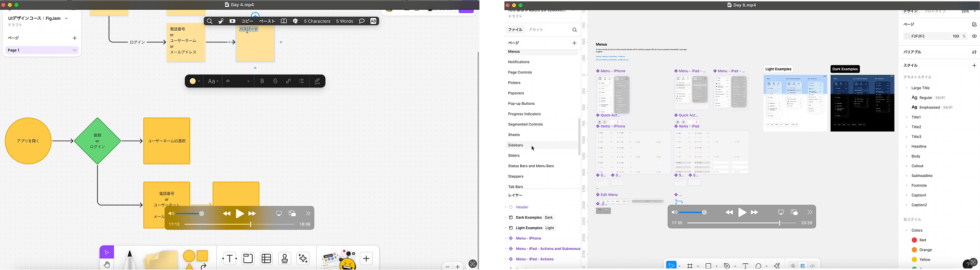Screen dimensions: 980x270
Task: Collapse the Colors style group
Action: click(x=906, y=231)
